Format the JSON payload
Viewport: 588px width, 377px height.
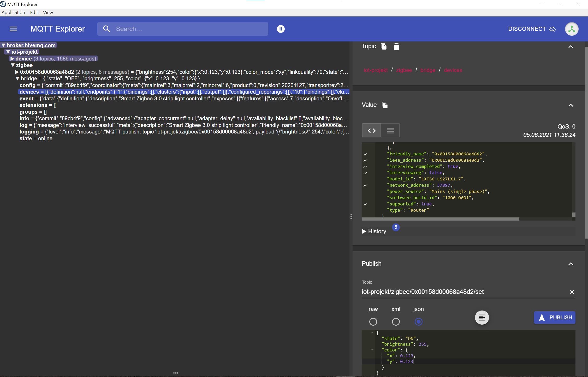point(482,318)
